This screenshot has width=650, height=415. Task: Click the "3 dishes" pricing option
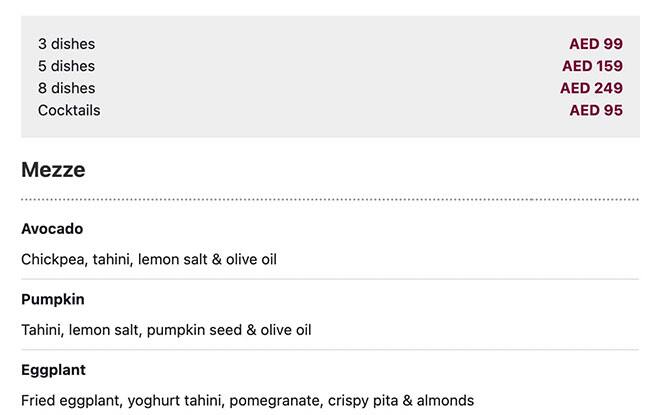coord(66,44)
